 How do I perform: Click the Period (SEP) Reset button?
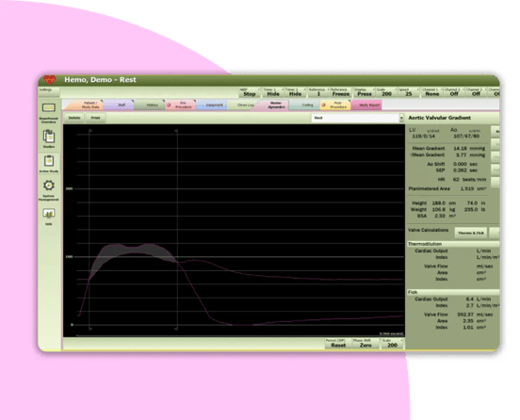(338, 344)
